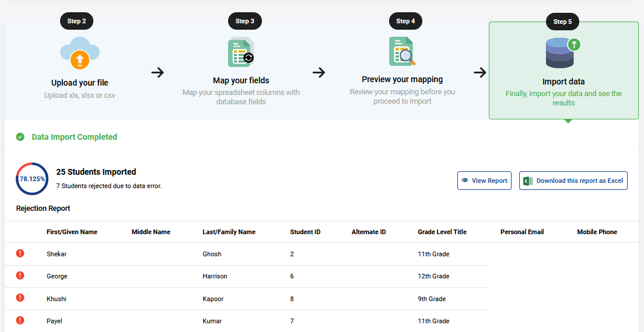Select the Harrison row in the rejection report
This screenshot has width=644, height=332.
tap(247, 276)
